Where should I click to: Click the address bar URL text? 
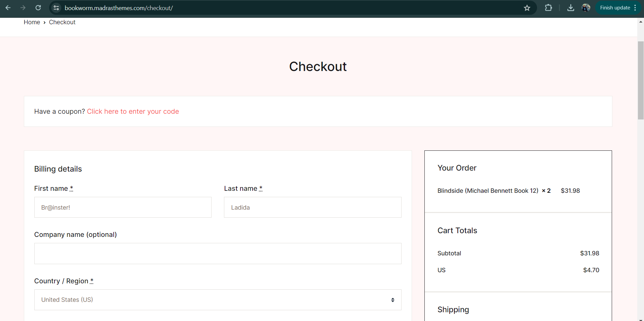119,8
